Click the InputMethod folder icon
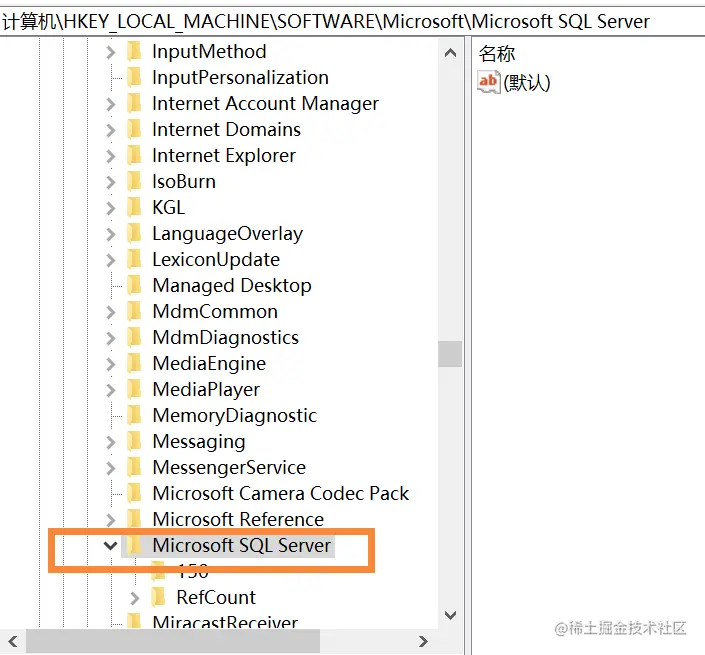 pos(134,51)
